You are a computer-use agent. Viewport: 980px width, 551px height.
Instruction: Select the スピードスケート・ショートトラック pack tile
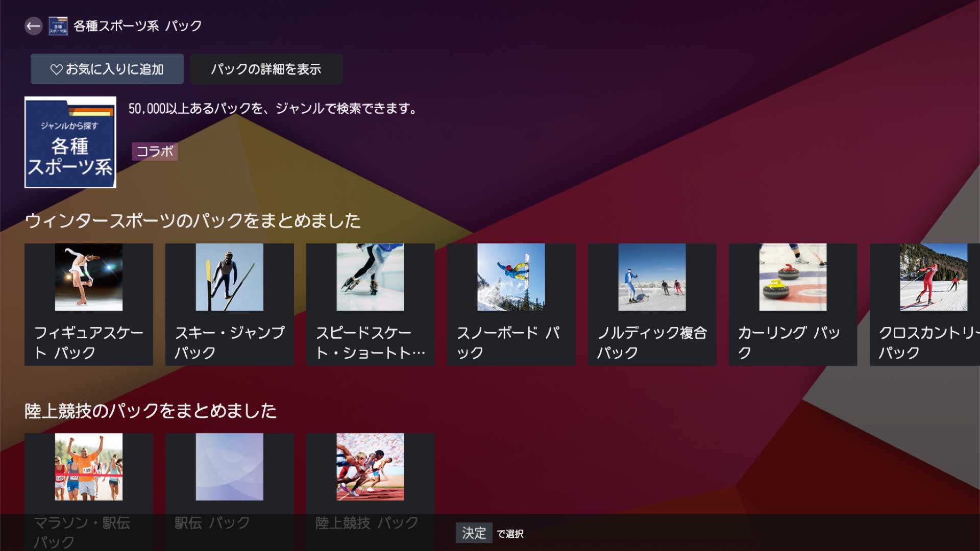click(x=371, y=304)
